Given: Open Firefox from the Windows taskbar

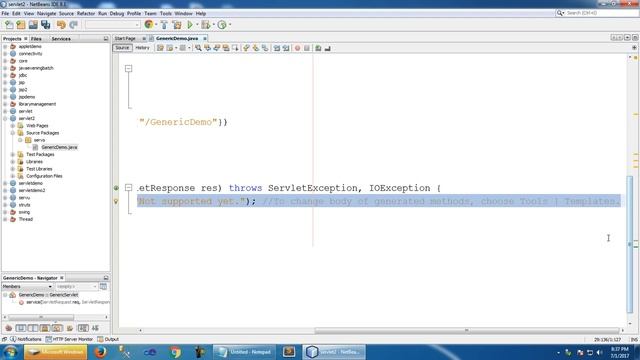Looking at the screenshot, I should (100, 352).
